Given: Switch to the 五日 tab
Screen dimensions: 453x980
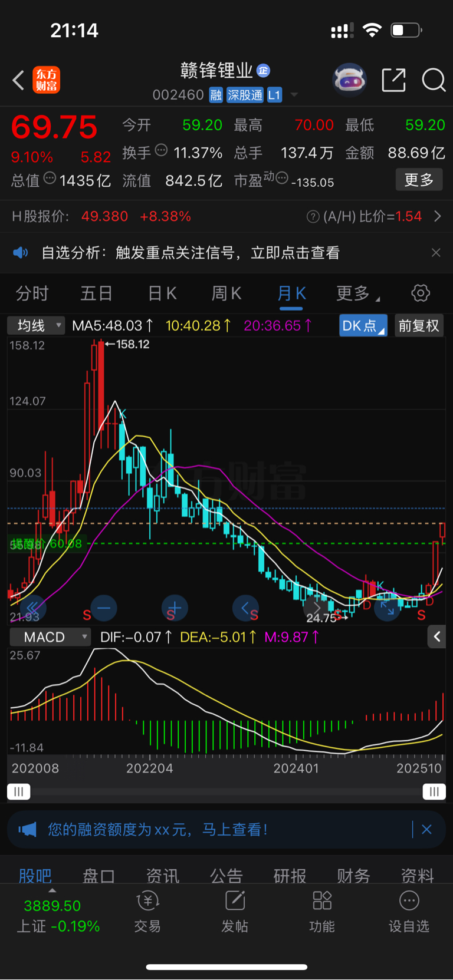Looking at the screenshot, I should (x=96, y=293).
